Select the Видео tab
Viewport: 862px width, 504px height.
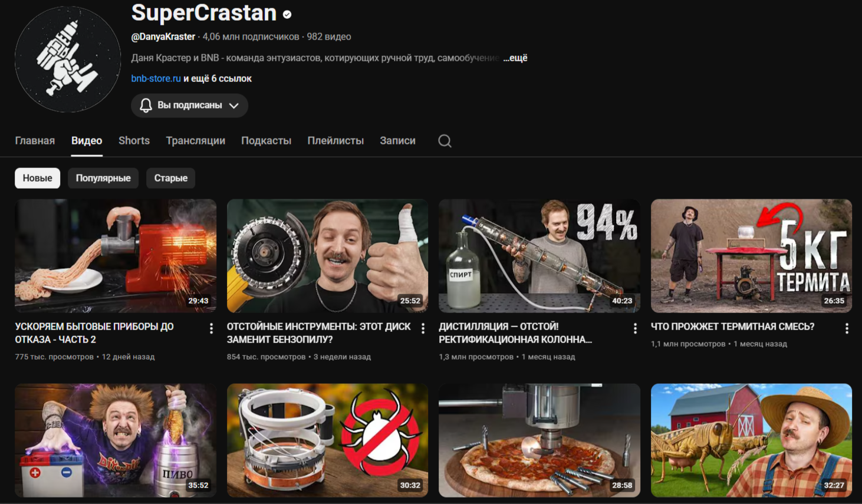[87, 141]
